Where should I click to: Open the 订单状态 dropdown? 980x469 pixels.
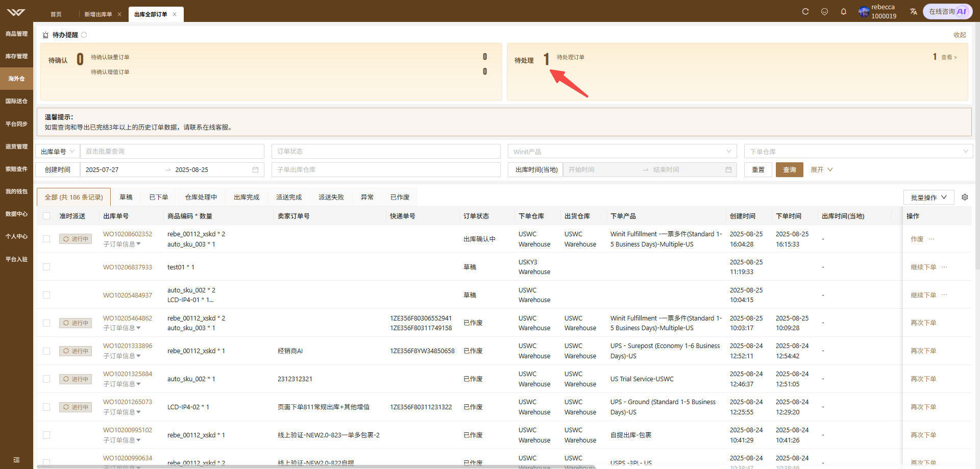(x=386, y=152)
